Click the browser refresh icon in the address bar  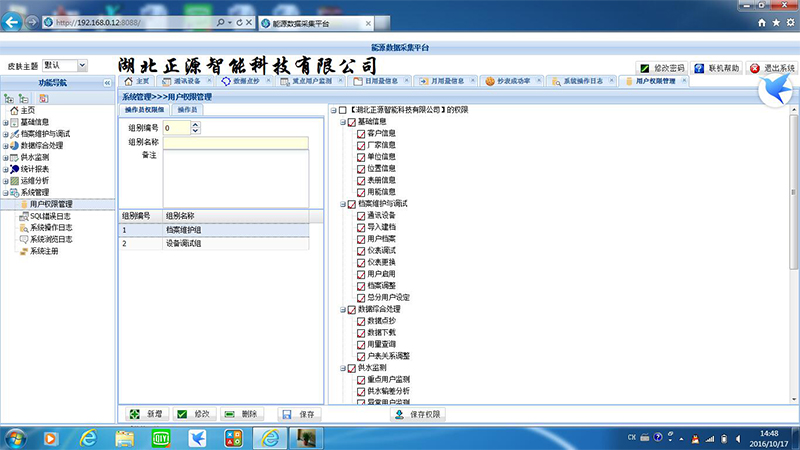(x=239, y=22)
